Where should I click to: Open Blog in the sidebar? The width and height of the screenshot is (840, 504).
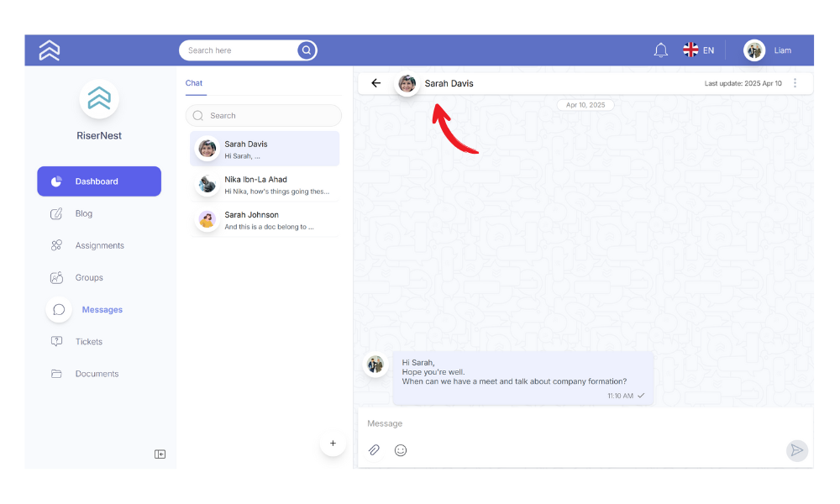(x=83, y=213)
